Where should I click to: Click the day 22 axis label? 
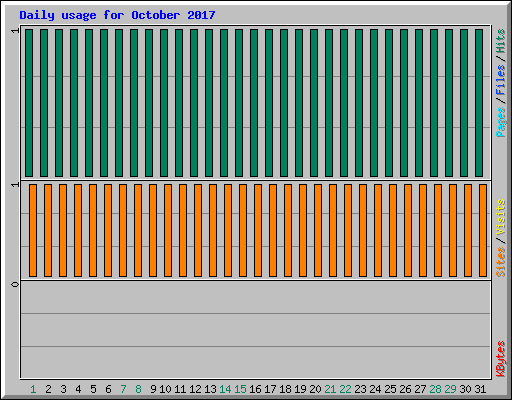point(345,389)
